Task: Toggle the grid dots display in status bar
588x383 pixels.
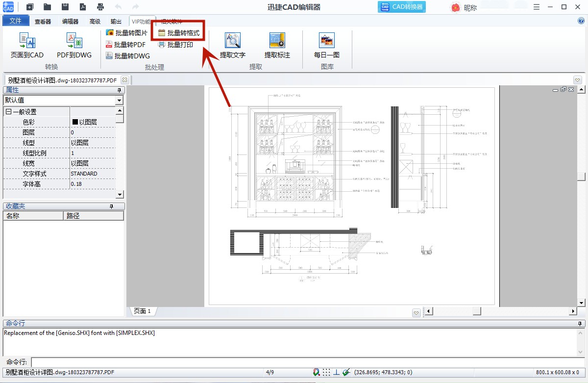Action: click(326, 372)
